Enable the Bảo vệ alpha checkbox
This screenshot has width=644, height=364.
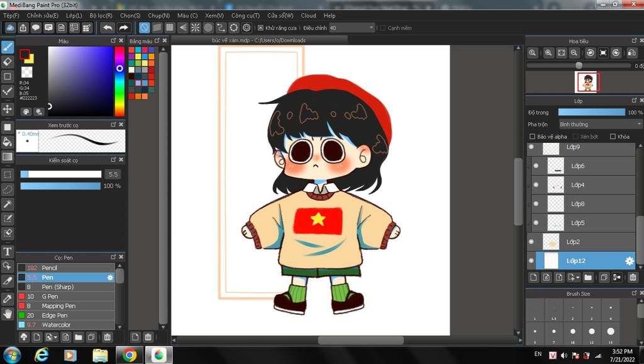tap(532, 137)
